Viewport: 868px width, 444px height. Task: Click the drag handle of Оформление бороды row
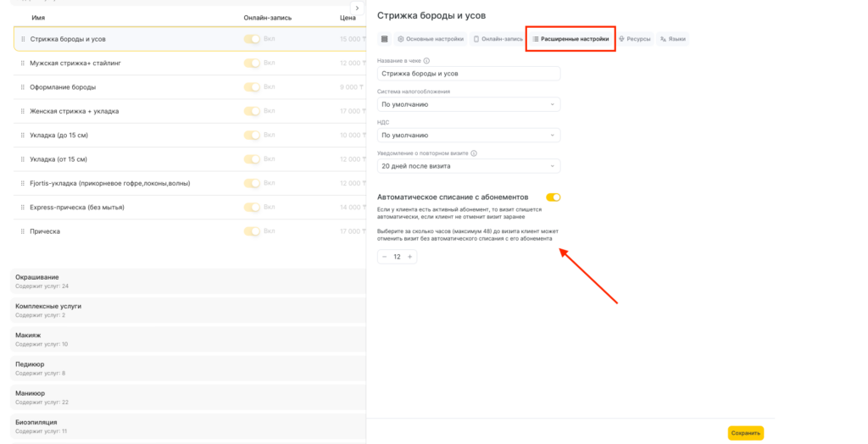click(x=21, y=87)
